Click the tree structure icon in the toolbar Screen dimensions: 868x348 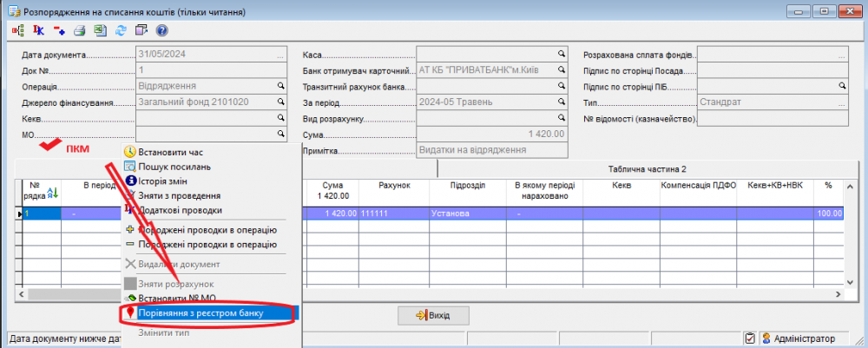[17, 30]
